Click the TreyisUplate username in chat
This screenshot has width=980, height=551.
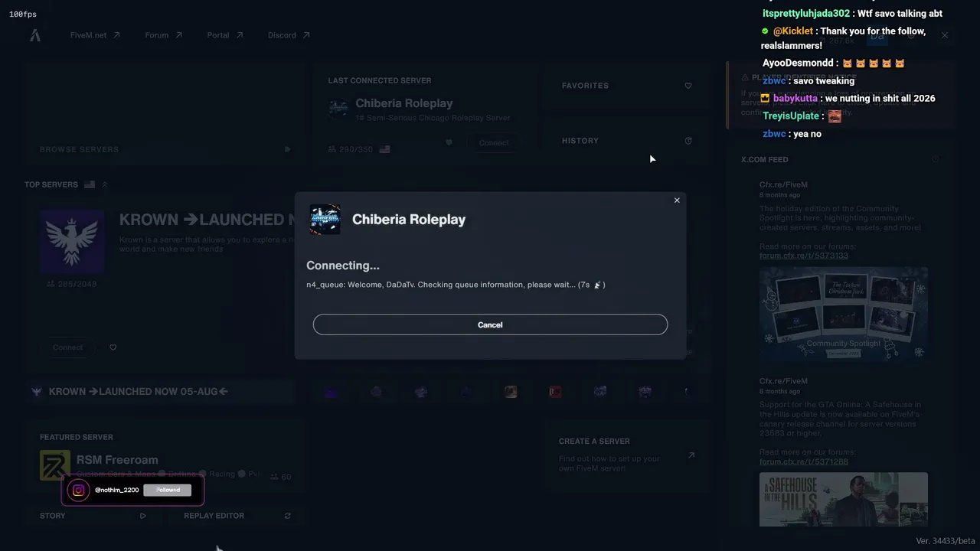(791, 116)
